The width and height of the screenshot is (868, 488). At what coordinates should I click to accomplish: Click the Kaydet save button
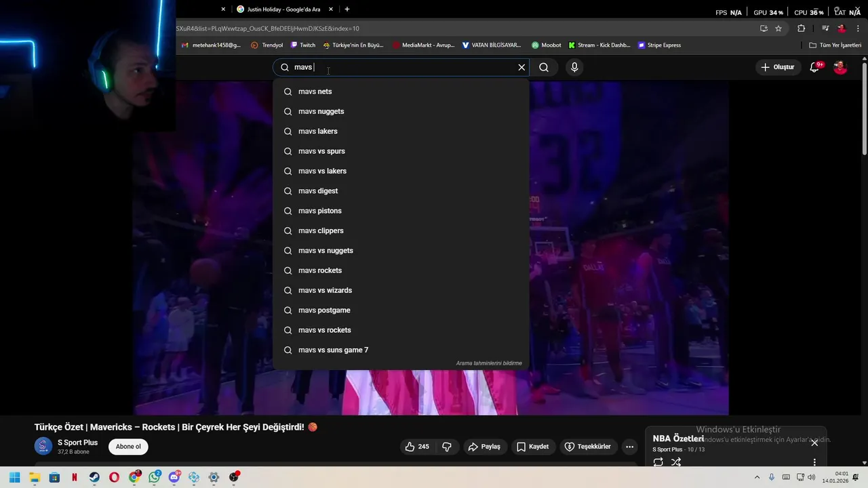(532, 447)
